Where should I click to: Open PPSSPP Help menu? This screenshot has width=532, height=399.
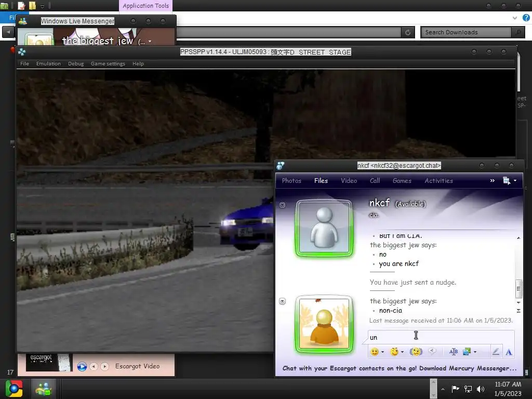pos(138,64)
